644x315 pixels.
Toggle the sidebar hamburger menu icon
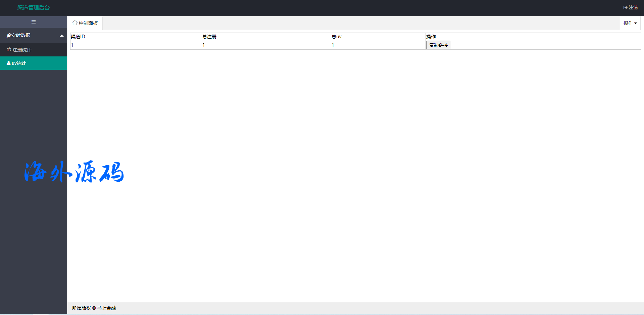34,22
